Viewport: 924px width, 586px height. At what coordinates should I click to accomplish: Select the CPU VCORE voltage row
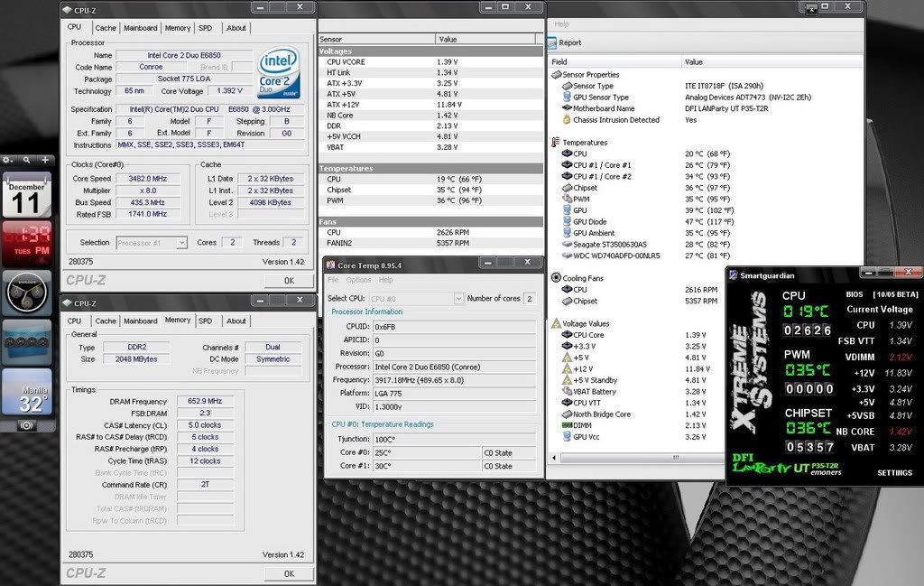tap(430, 62)
